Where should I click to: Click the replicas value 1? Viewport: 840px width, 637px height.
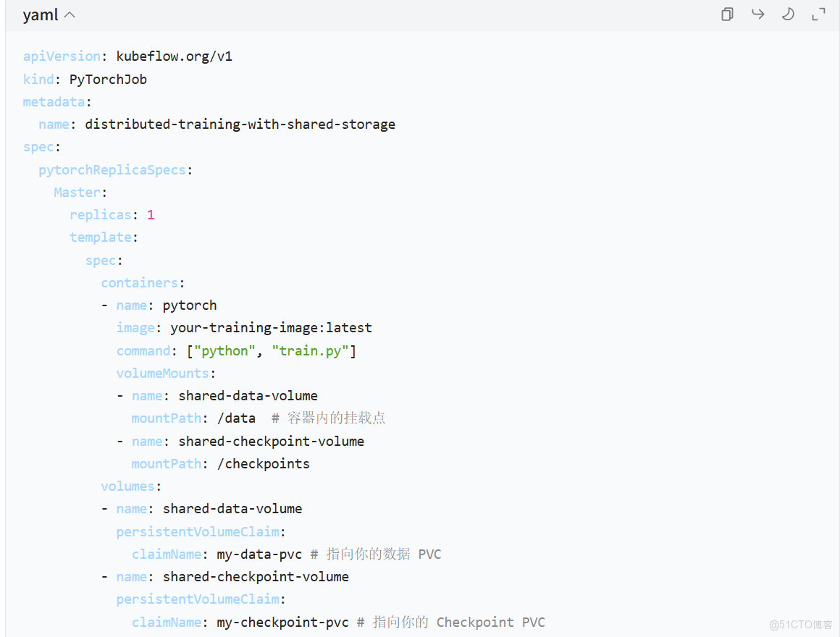(151, 215)
